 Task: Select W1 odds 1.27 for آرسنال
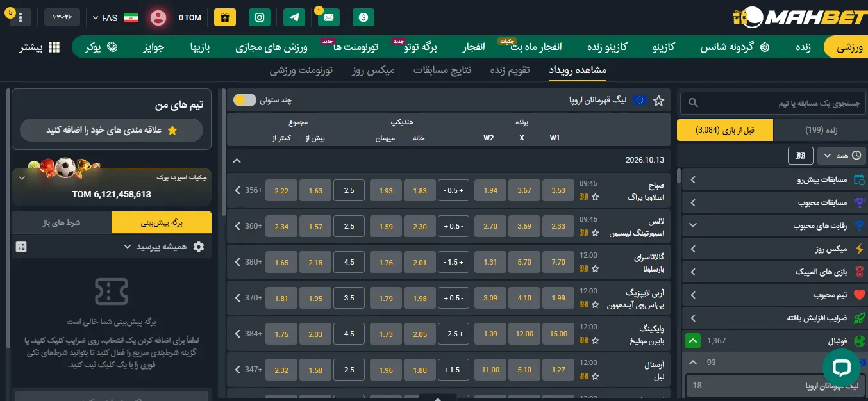coord(558,370)
